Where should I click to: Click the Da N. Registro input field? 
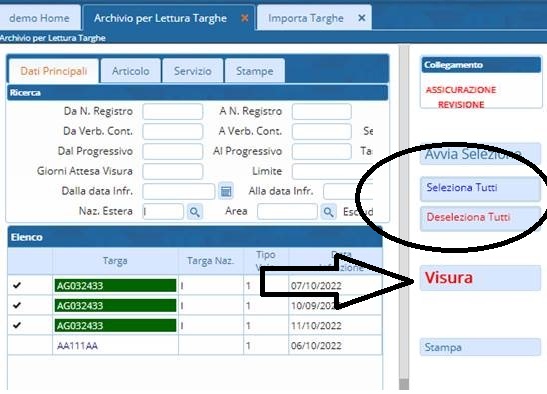click(173, 112)
